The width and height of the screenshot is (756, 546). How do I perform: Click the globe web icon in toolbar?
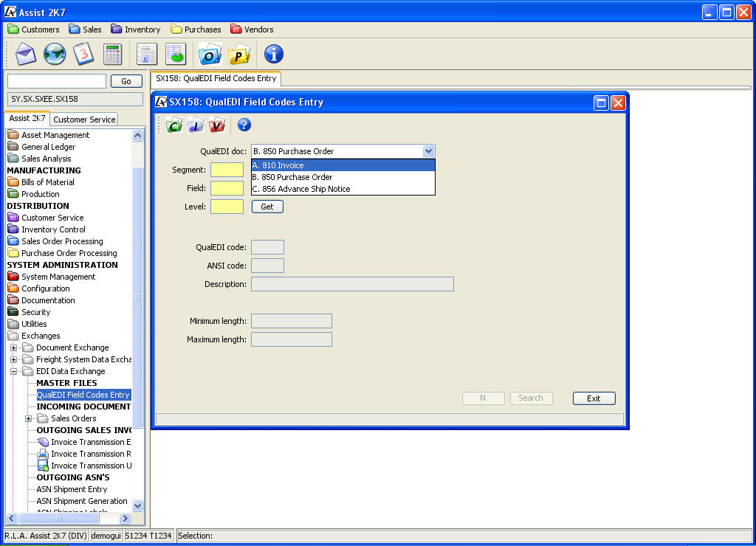click(x=55, y=54)
